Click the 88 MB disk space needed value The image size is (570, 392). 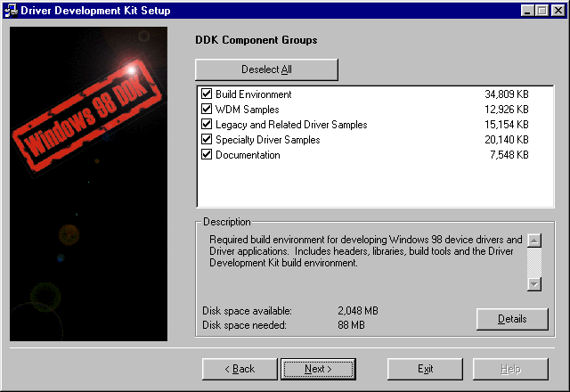pos(351,324)
